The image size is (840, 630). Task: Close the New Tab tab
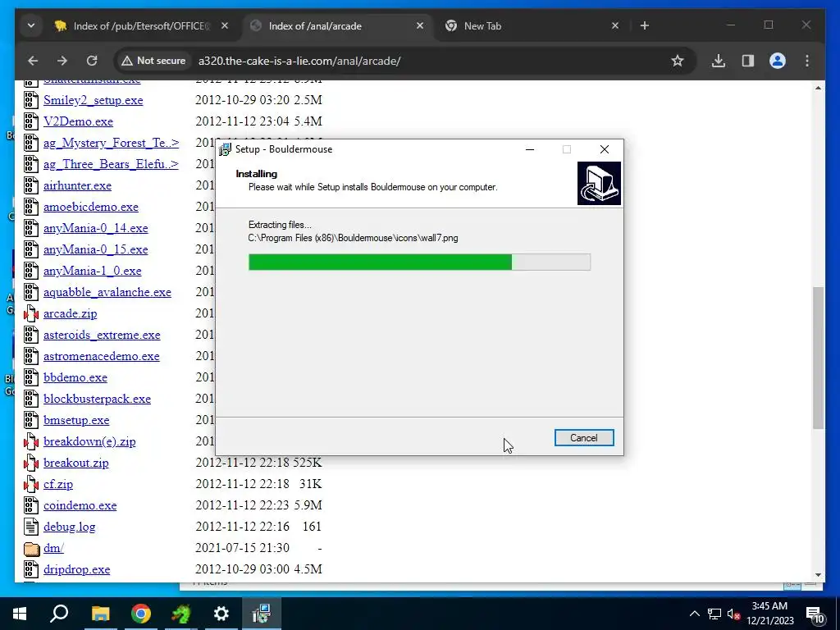[x=615, y=25]
